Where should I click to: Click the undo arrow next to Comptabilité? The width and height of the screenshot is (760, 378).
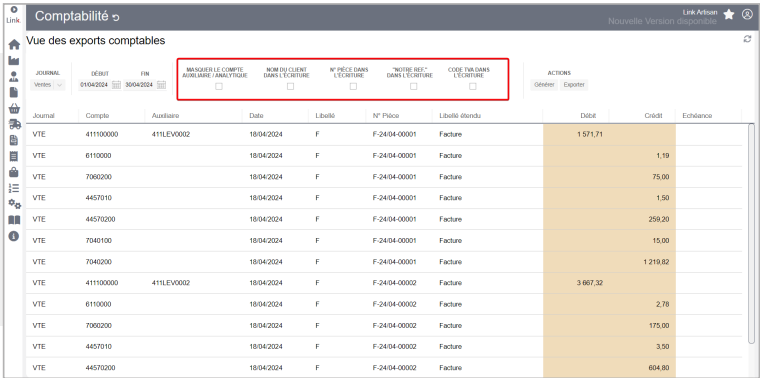(x=115, y=17)
